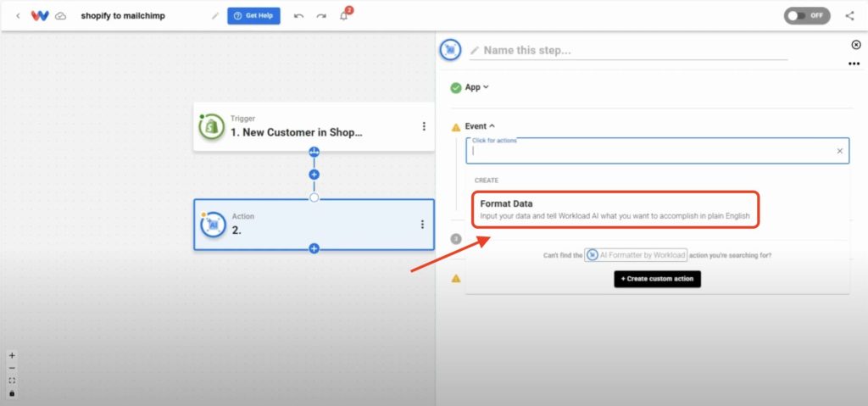Toggle the workflow ON/OFF switch
This screenshot has width=868, height=406.
(x=807, y=15)
